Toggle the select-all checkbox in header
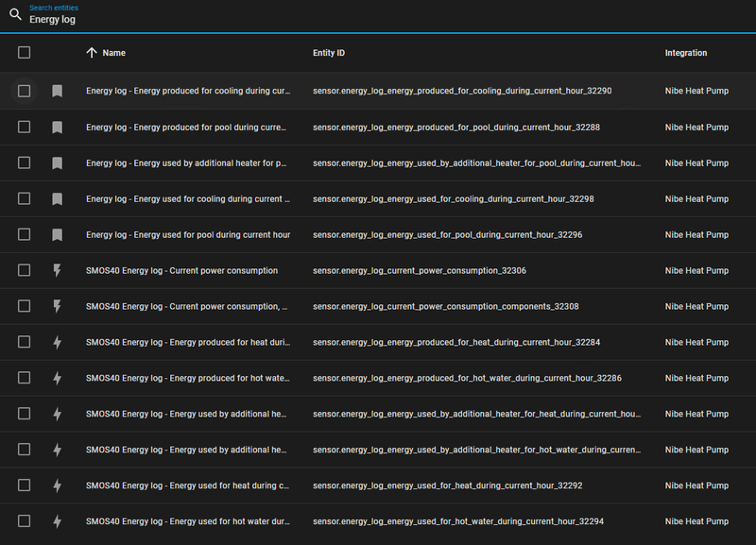The width and height of the screenshot is (756, 545). (x=25, y=53)
